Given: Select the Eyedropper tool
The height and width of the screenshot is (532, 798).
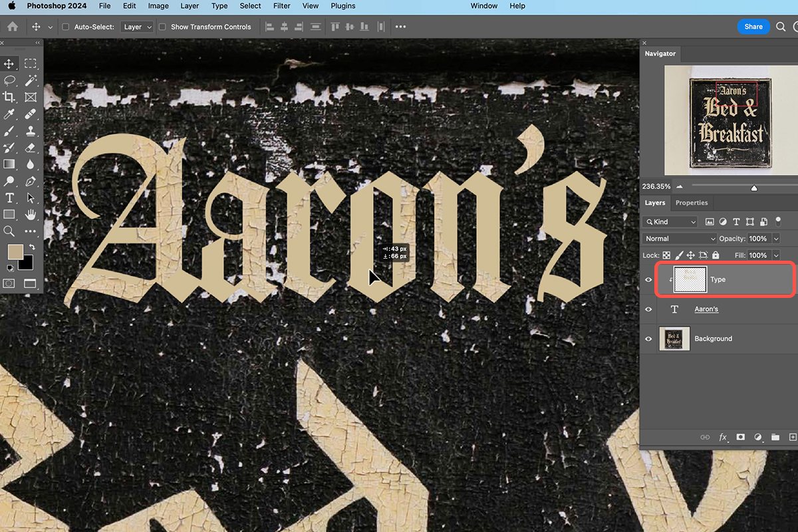Looking at the screenshot, I should point(9,114).
